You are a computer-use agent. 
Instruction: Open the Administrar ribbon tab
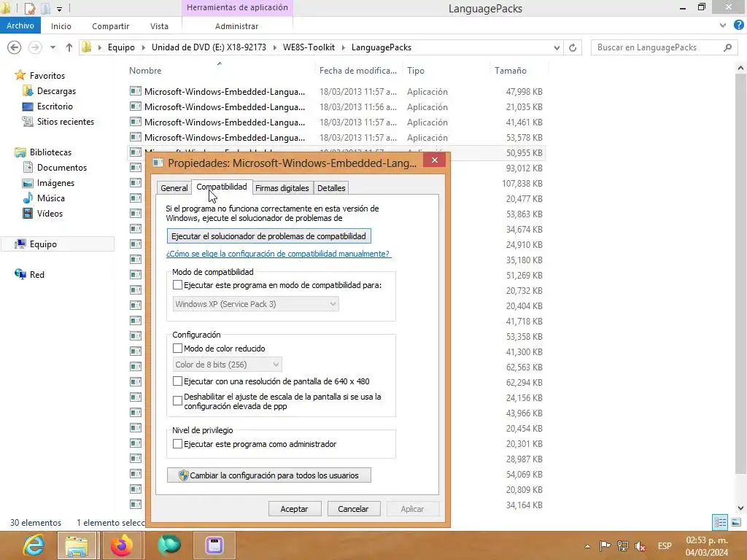tap(236, 26)
